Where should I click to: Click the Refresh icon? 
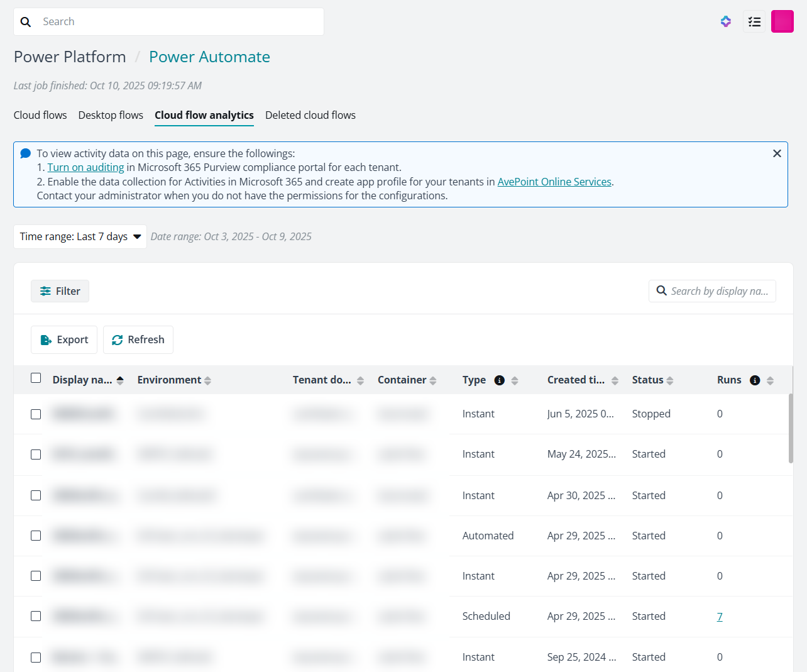coord(117,339)
